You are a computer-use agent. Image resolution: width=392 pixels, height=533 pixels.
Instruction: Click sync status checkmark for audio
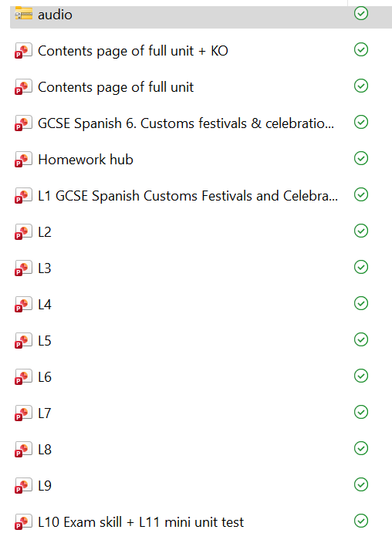[361, 13]
